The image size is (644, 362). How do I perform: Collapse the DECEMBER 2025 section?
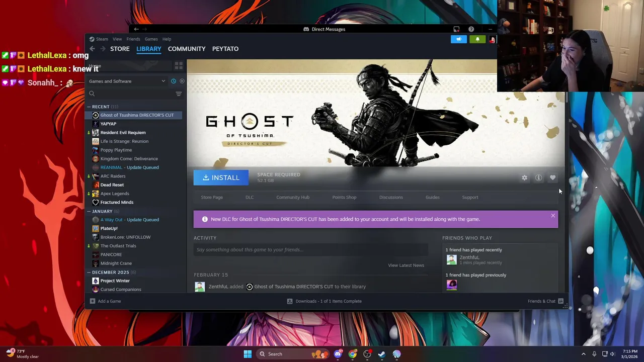click(89, 272)
